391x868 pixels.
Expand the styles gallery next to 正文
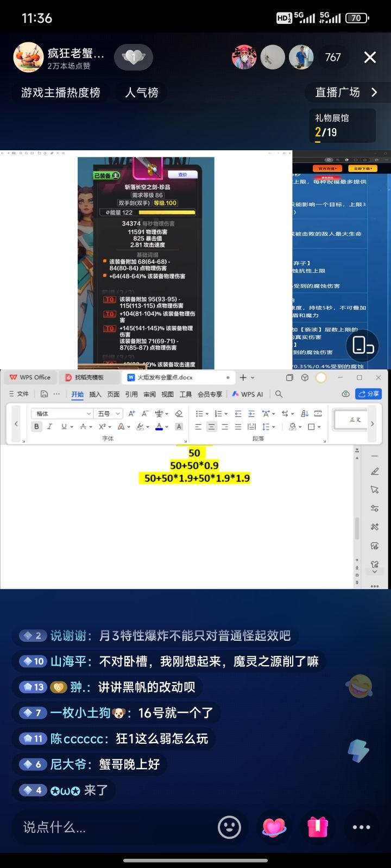pyautogui.click(x=373, y=423)
